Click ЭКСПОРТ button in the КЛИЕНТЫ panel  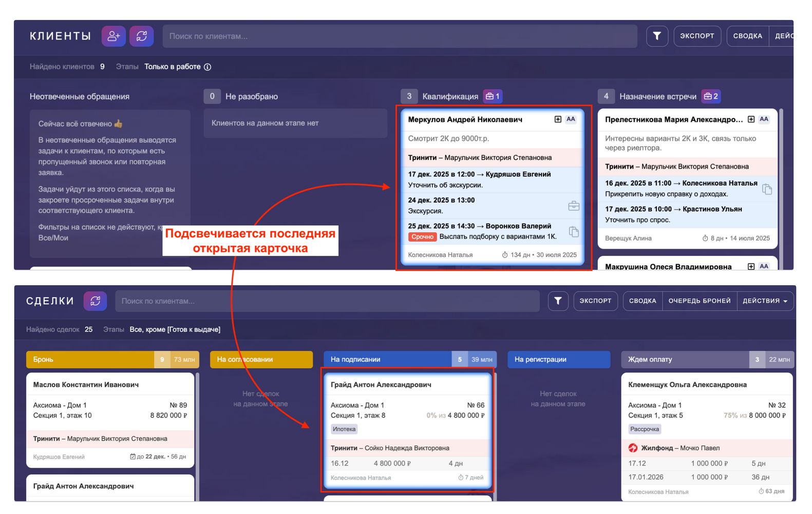coord(697,36)
